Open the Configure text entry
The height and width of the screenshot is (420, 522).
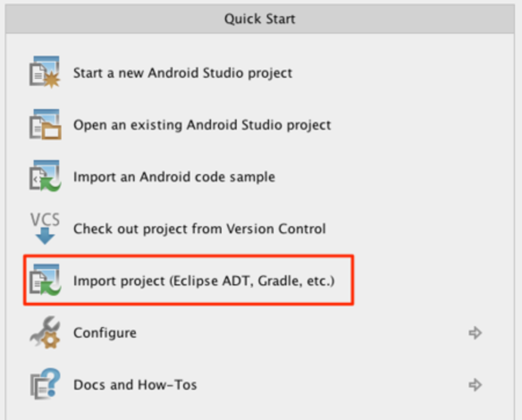[105, 333]
